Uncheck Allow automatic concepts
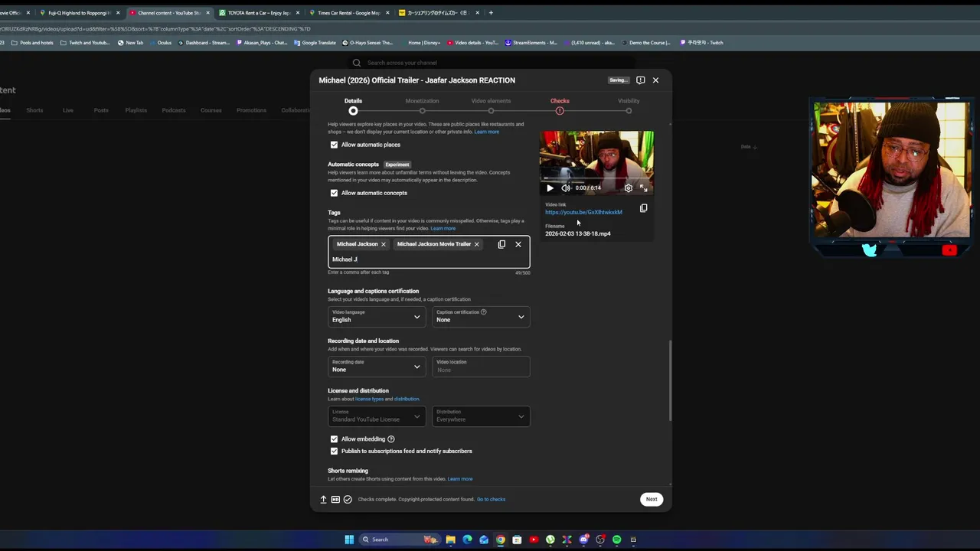 [334, 193]
